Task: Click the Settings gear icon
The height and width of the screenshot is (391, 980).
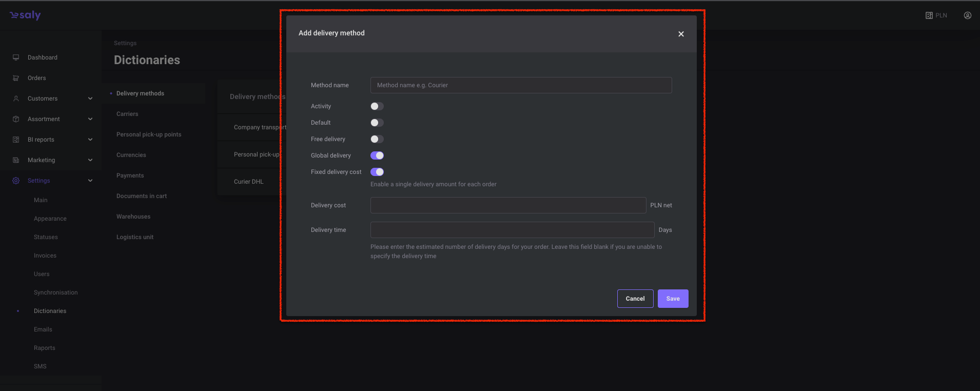Action: [16, 181]
